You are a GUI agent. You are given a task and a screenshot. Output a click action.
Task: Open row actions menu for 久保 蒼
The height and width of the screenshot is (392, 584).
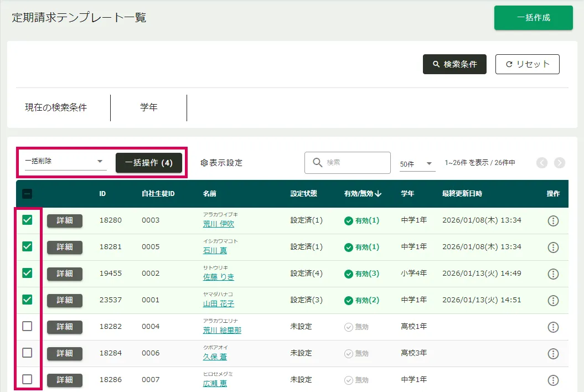[x=552, y=354]
